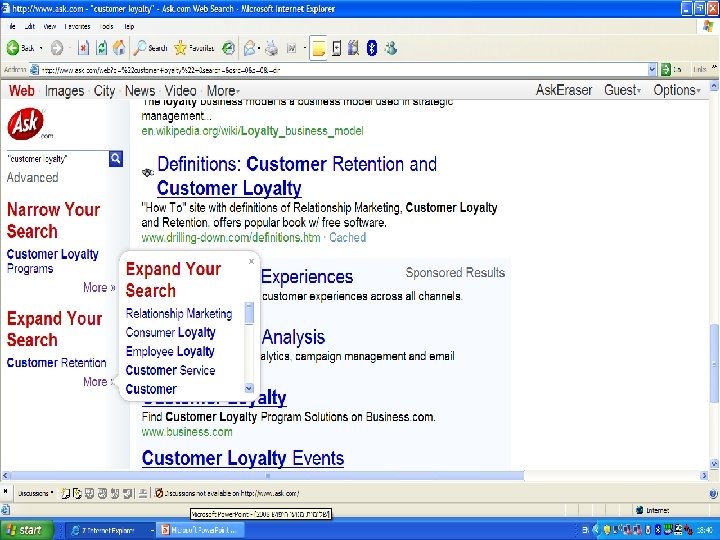Click Employee Loyalty in the popup
This screenshot has width=720, height=540.
[170, 351]
